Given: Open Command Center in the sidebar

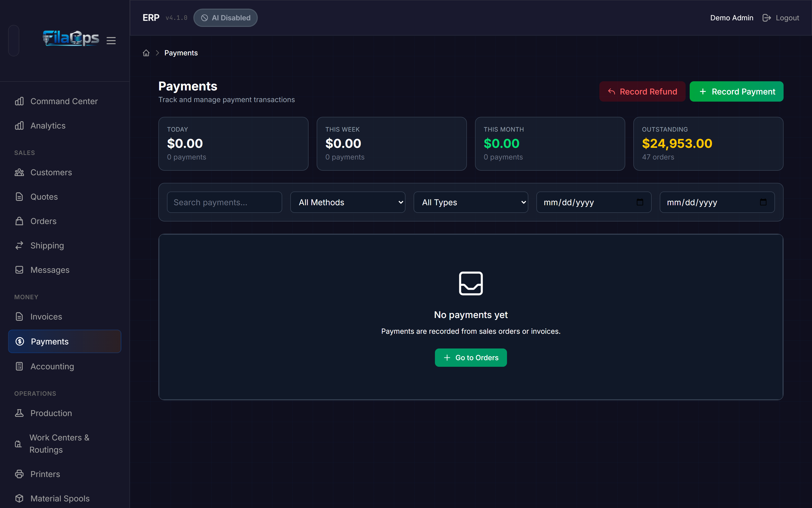Looking at the screenshot, I should click(64, 101).
